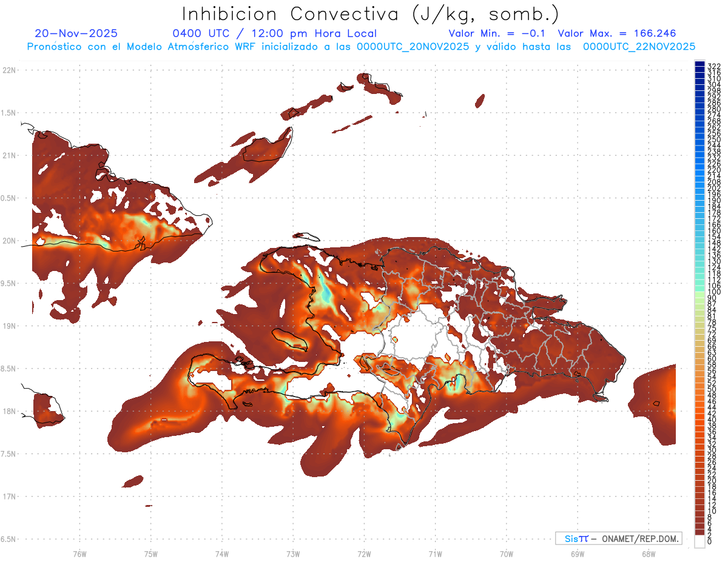Click the time '0400 UTC / 12:00 pm Hora Local'
Image resolution: width=728 pixels, height=562 pixels.
coord(275,33)
